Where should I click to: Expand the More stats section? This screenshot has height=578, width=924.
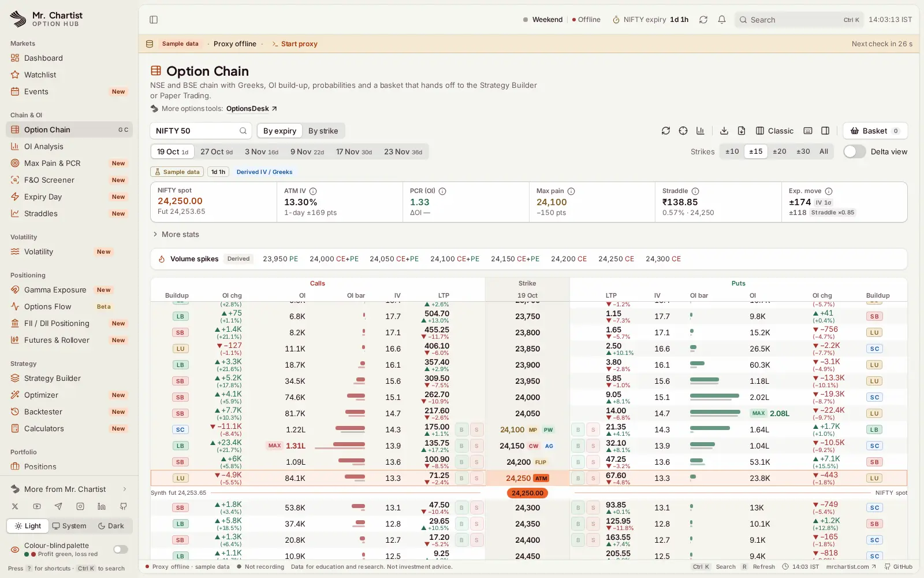click(176, 234)
